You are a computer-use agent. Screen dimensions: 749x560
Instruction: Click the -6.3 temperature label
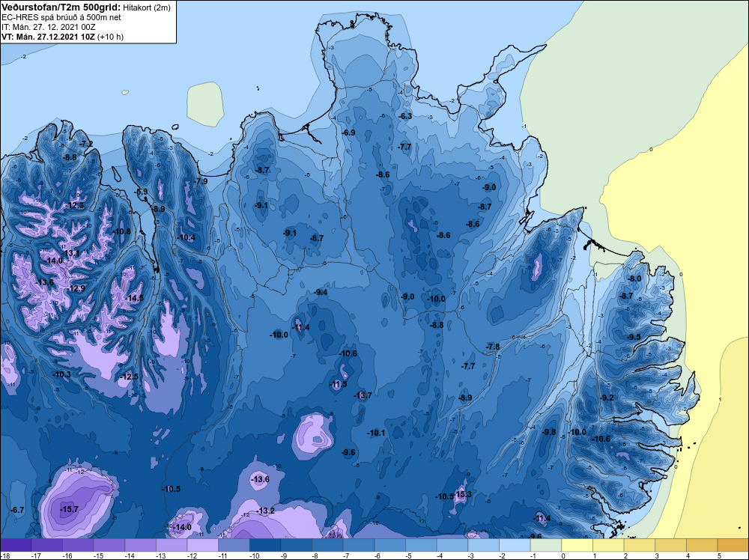pos(404,116)
